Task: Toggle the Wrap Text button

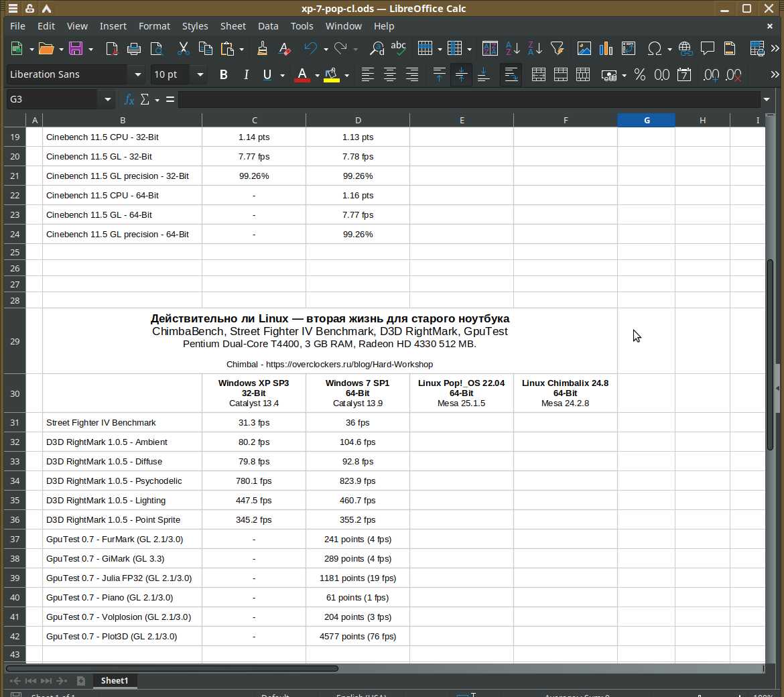Action: [511, 75]
